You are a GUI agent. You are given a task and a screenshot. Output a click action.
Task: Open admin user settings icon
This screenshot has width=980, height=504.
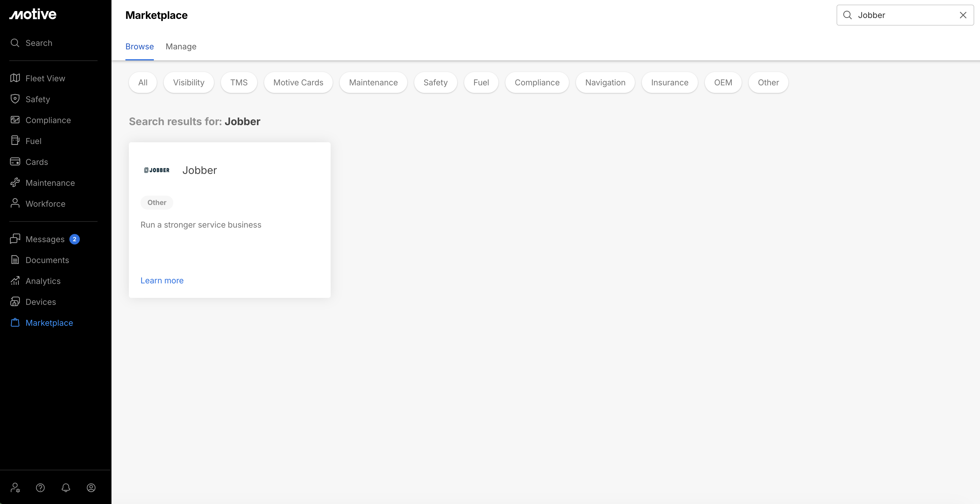click(x=15, y=488)
